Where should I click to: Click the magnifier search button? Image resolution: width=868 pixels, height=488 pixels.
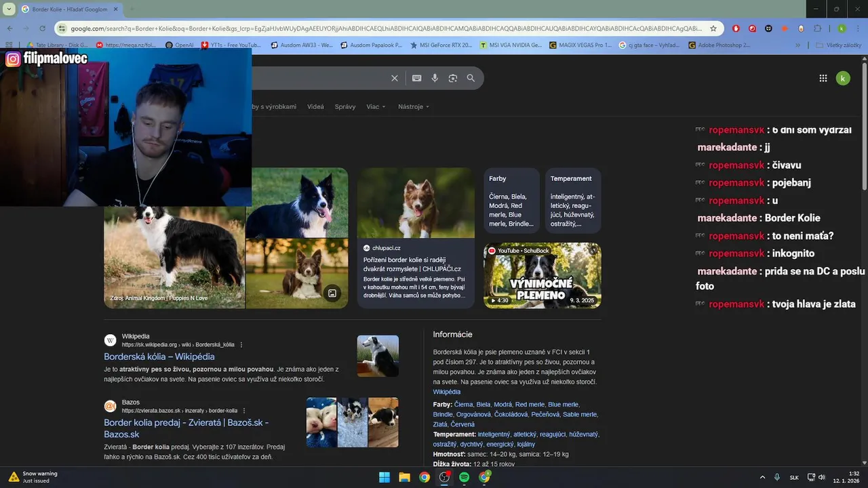471,78
